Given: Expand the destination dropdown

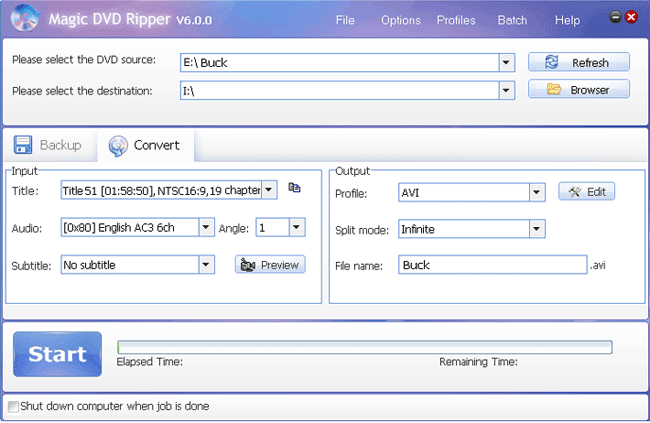Looking at the screenshot, I should click(x=506, y=90).
